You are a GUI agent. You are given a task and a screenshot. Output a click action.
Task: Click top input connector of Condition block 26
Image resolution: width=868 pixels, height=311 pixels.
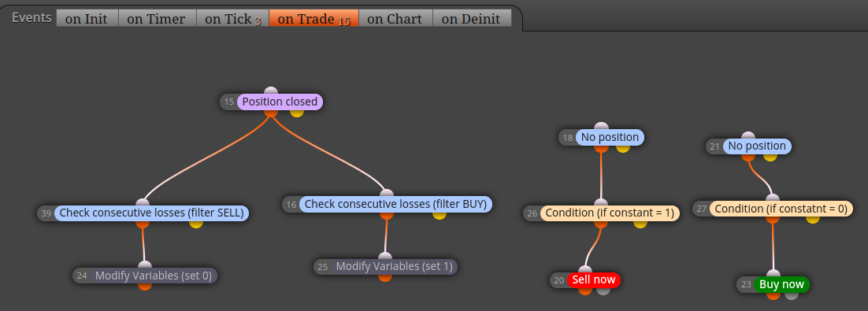pyautogui.click(x=601, y=202)
